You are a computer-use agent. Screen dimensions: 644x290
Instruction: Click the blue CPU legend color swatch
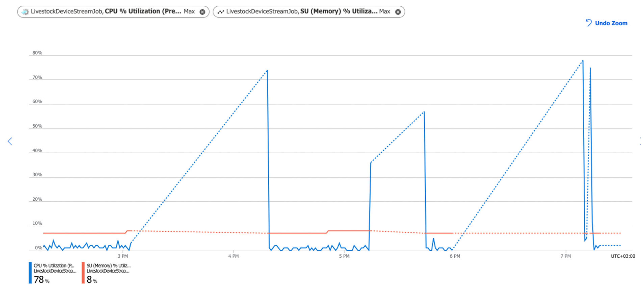(30, 273)
